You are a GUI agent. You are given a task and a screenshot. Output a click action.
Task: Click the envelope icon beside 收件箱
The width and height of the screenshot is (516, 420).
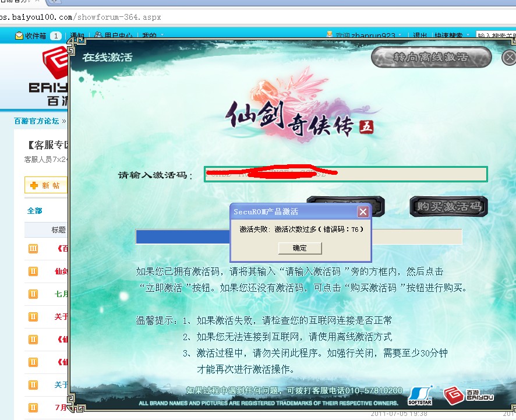click(x=19, y=36)
